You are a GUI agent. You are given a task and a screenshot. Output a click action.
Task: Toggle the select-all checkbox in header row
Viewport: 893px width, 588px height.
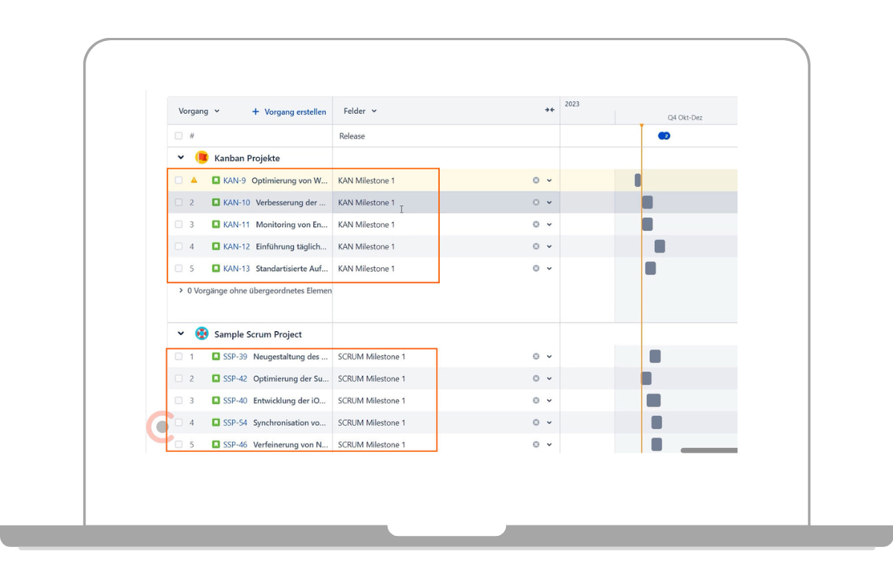point(179,136)
